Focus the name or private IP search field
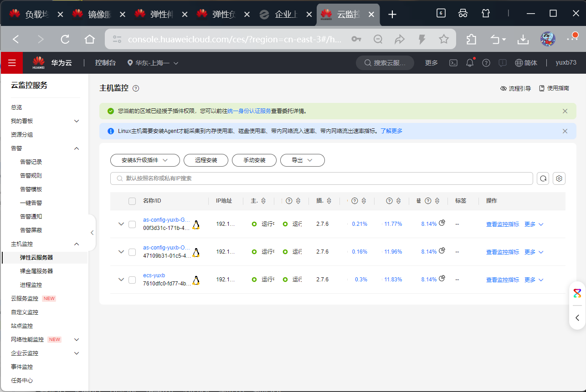The height and width of the screenshot is (392, 586). point(322,178)
